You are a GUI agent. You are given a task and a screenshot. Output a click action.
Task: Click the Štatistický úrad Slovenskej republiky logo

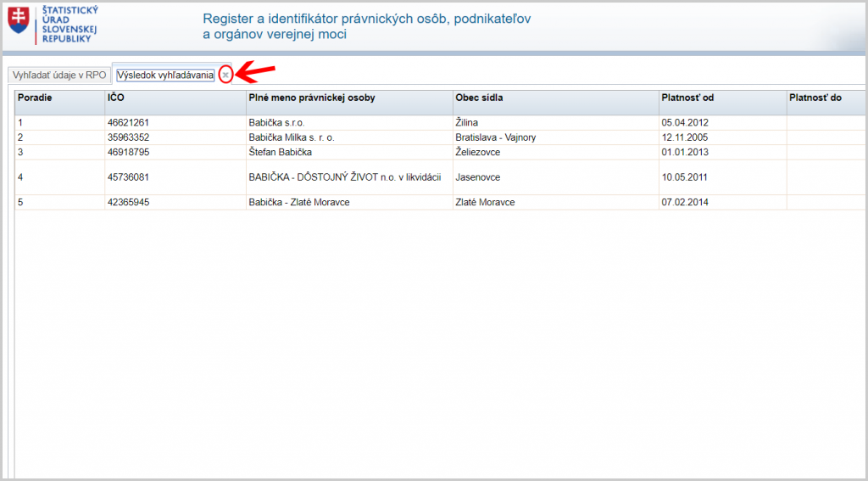coord(53,25)
